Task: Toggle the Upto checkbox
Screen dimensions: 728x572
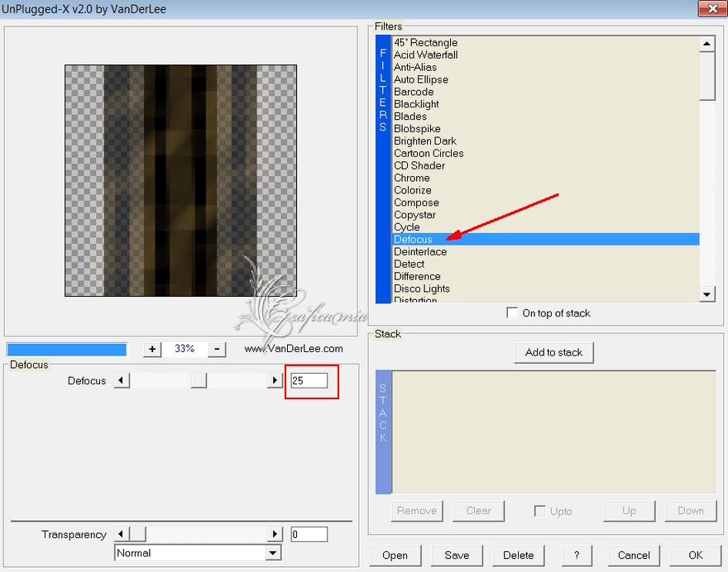Action: (539, 511)
